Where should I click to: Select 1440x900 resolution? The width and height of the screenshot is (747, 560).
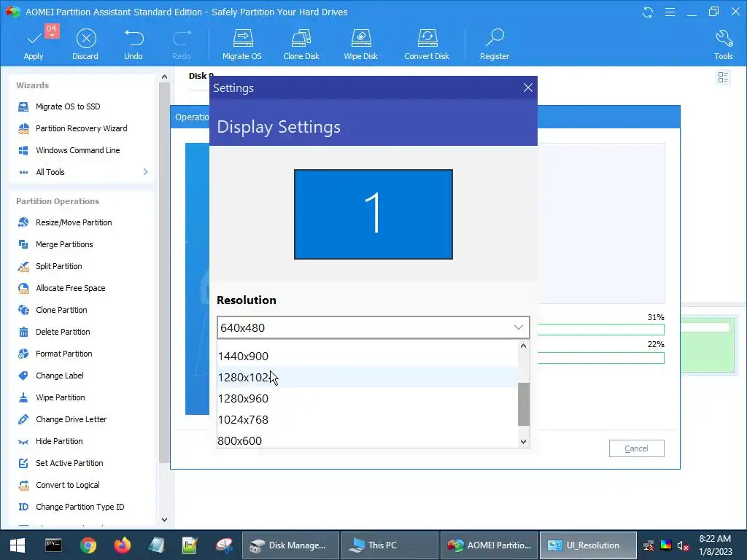(x=367, y=356)
